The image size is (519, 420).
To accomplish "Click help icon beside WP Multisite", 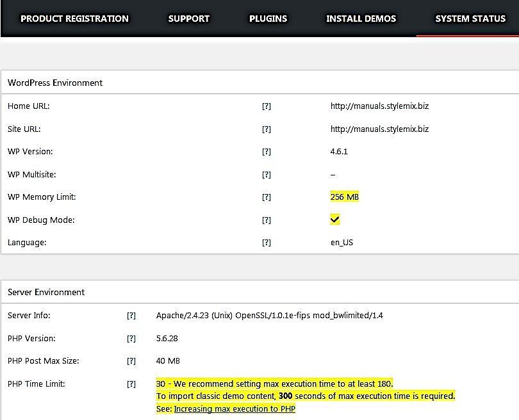I will (x=267, y=175).
